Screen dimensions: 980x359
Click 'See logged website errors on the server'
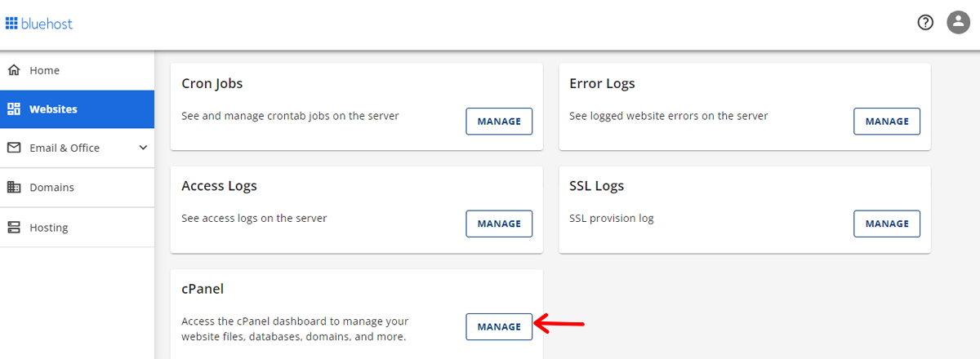click(669, 116)
